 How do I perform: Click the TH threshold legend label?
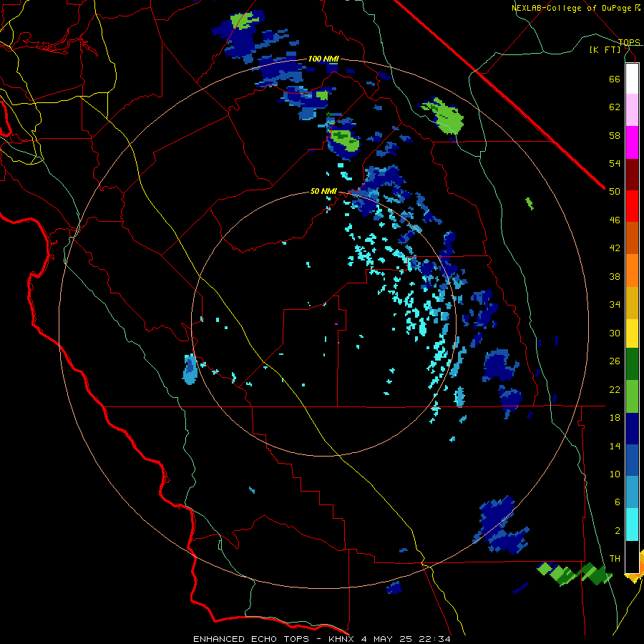(x=615, y=559)
